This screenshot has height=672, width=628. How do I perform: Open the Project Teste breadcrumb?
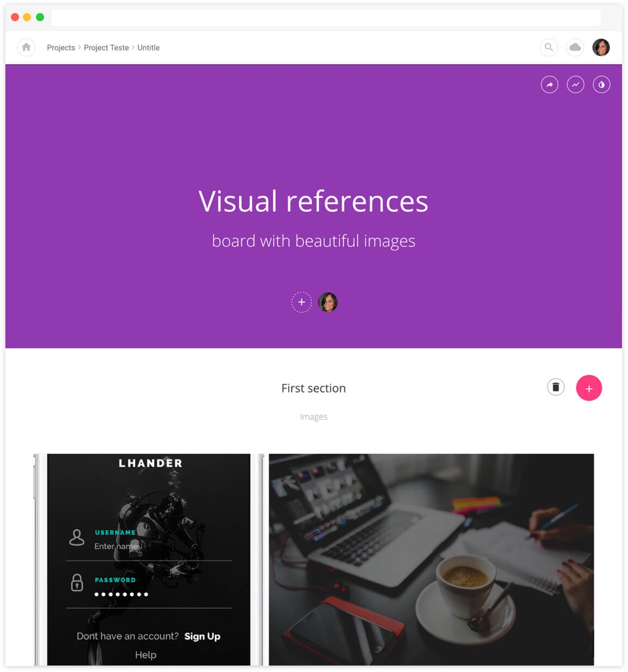pyautogui.click(x=106, y=48)
